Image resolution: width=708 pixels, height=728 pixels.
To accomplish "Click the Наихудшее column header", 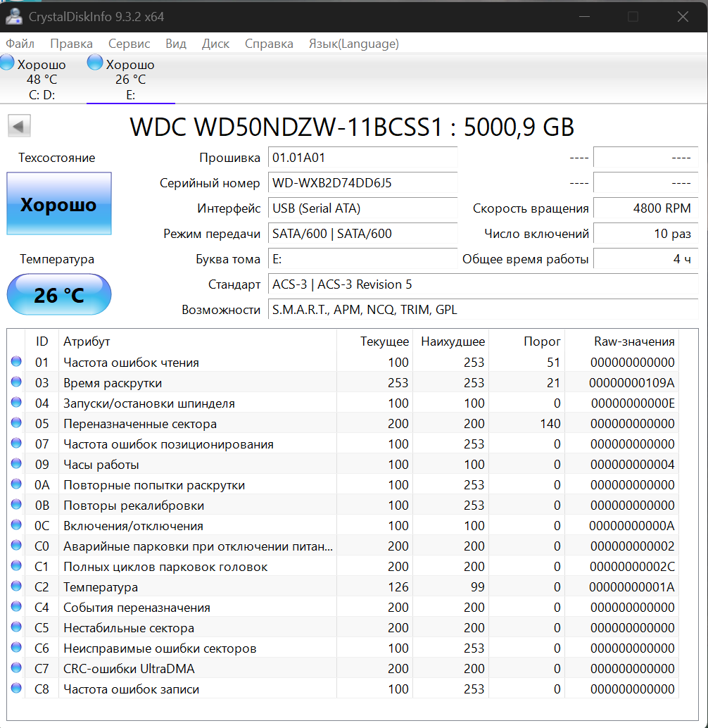I will click(x=453, y=341).
